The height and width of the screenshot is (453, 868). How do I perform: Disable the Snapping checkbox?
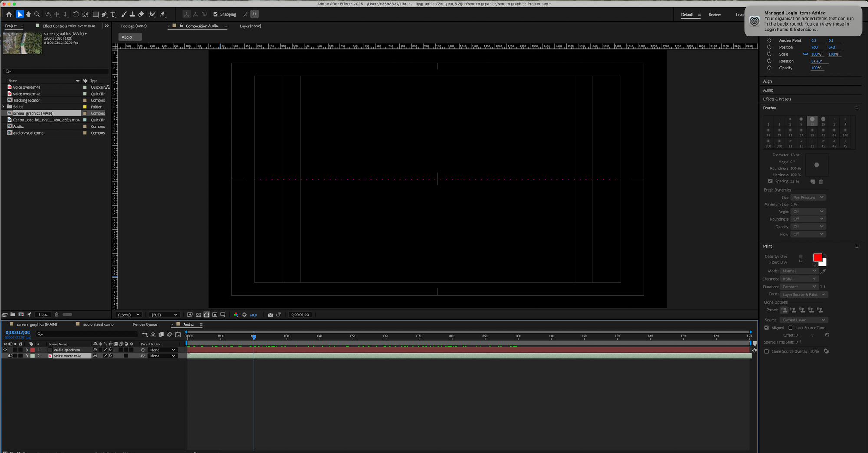[215, 14]
